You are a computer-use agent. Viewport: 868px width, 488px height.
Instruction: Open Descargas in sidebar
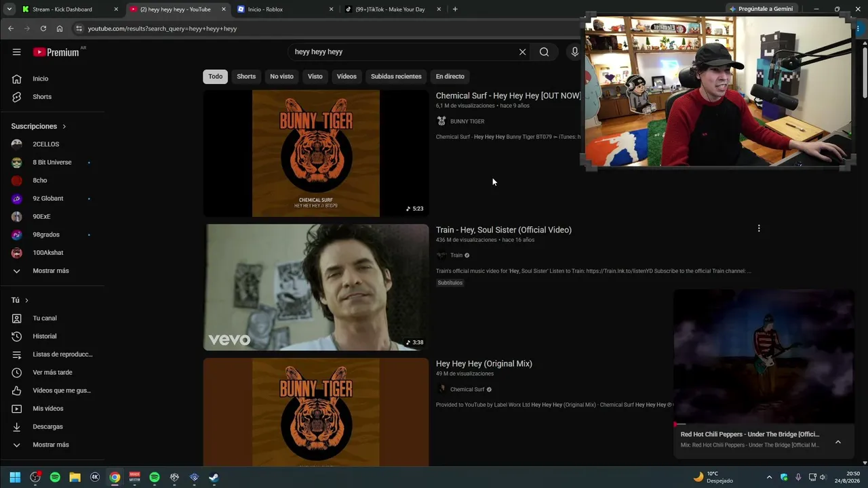(52, 427)
